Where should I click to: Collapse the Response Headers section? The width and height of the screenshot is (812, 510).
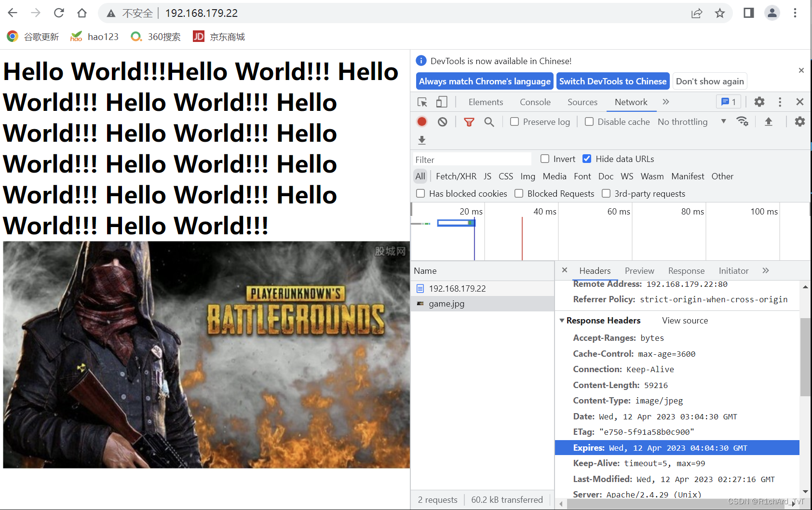click(562, 321)
